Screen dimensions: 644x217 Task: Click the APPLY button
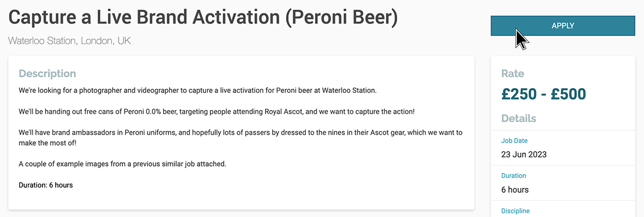pos(562,26)
